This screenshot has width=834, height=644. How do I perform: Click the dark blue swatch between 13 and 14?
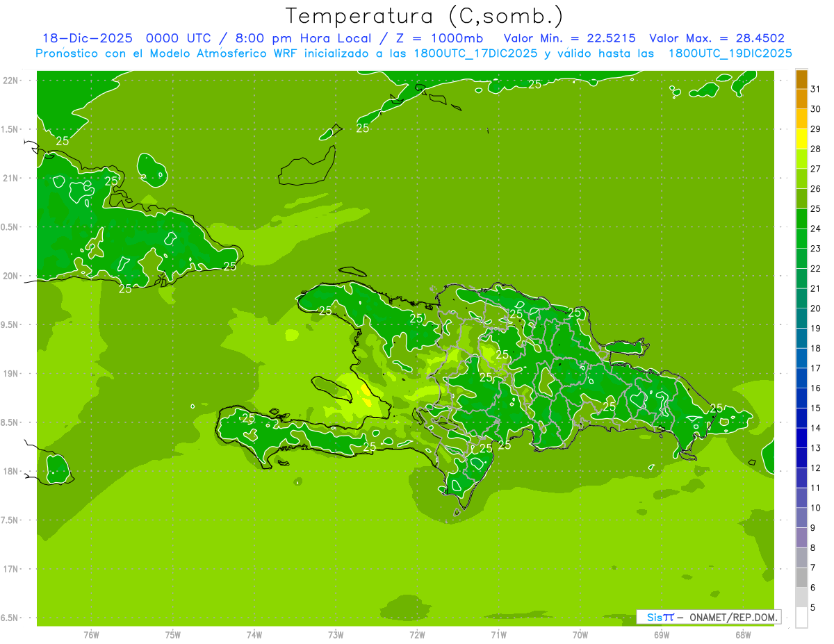(x=801, y=438)
